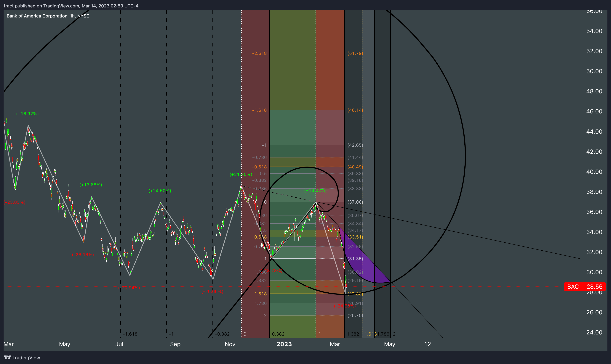The image size is (611, 364).
Task: Click the 38.00 price axis label
Action: (x=594, y=192)
